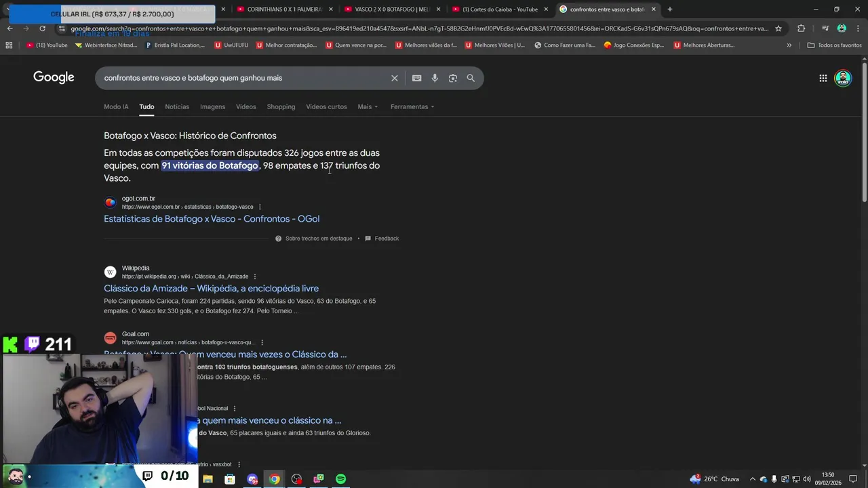Show hidden system tray icons

(752, 479)
